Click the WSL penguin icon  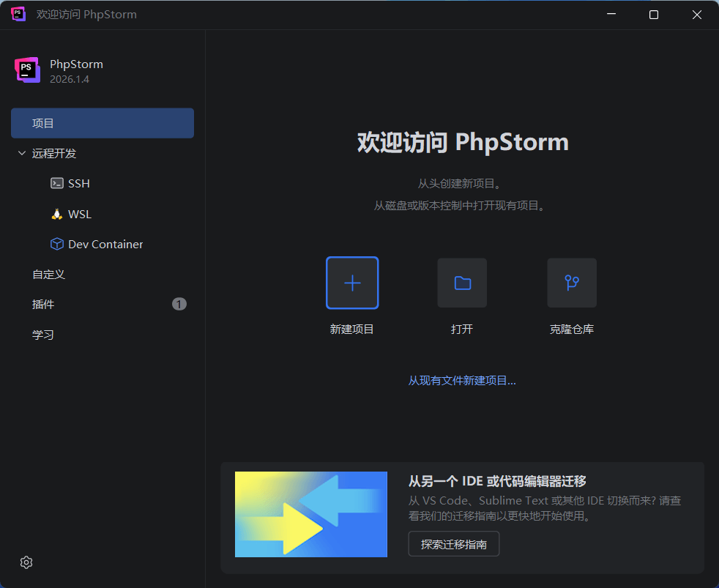coord(57,215)
